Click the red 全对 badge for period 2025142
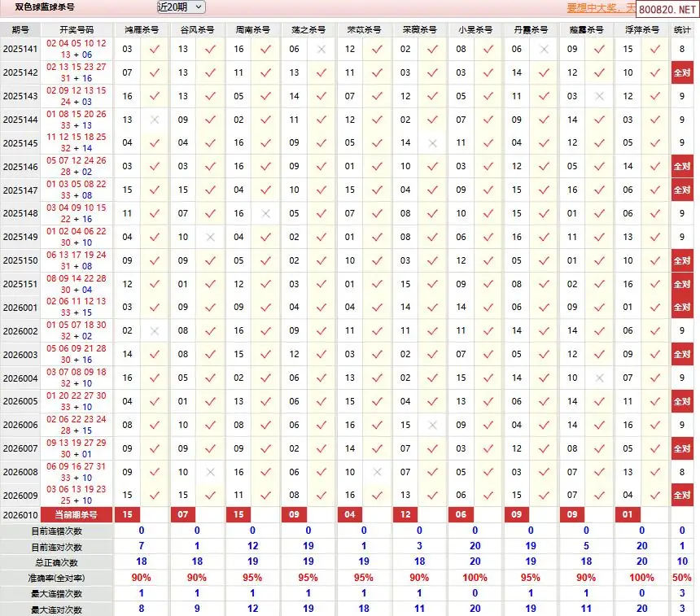700x616 pixels. [x=681, y=72]
